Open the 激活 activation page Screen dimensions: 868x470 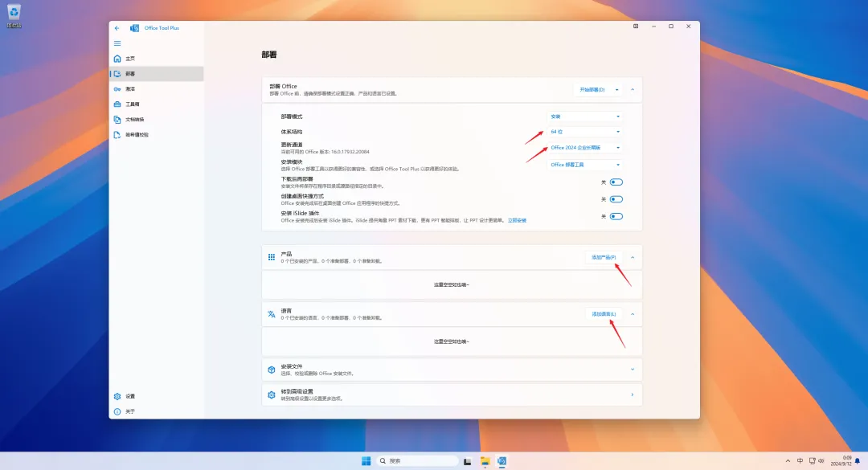tap(129, 89)
